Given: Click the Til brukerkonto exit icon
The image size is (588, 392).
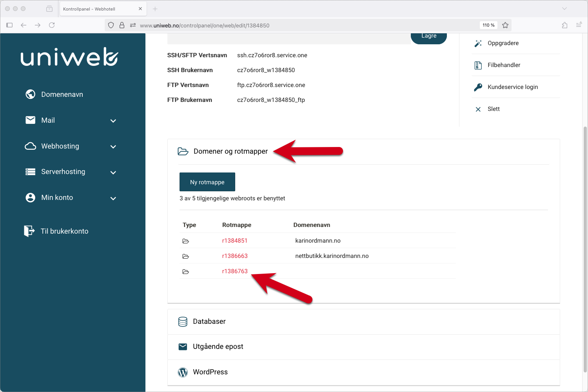Looking at the screenshot, I should (x=29, y=231).
